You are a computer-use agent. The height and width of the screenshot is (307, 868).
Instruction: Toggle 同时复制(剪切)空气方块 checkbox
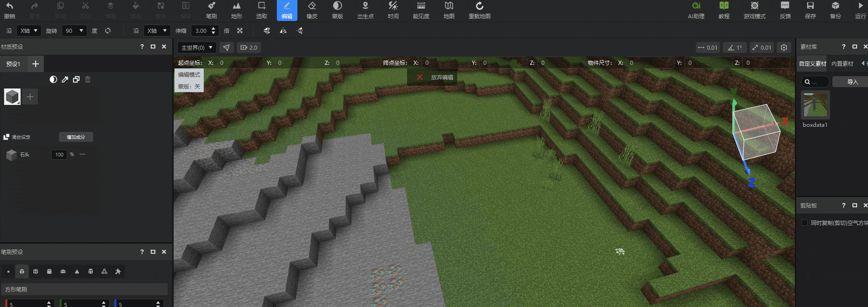coord(804,223)
